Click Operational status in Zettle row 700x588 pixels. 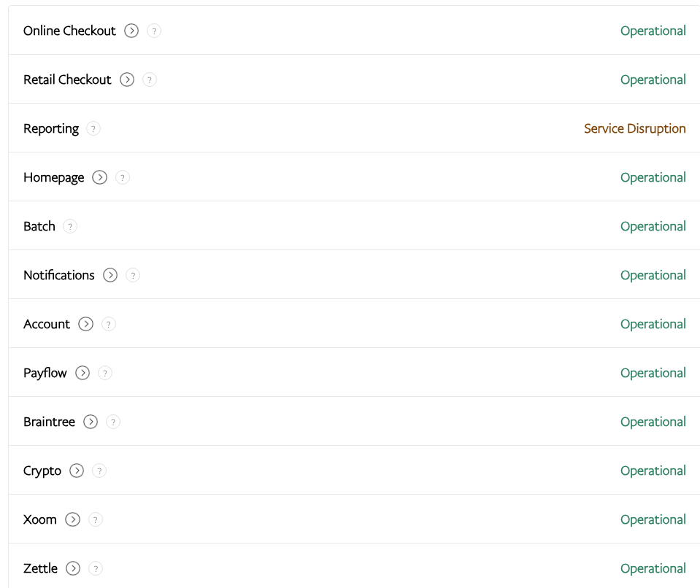pos(653,569)
